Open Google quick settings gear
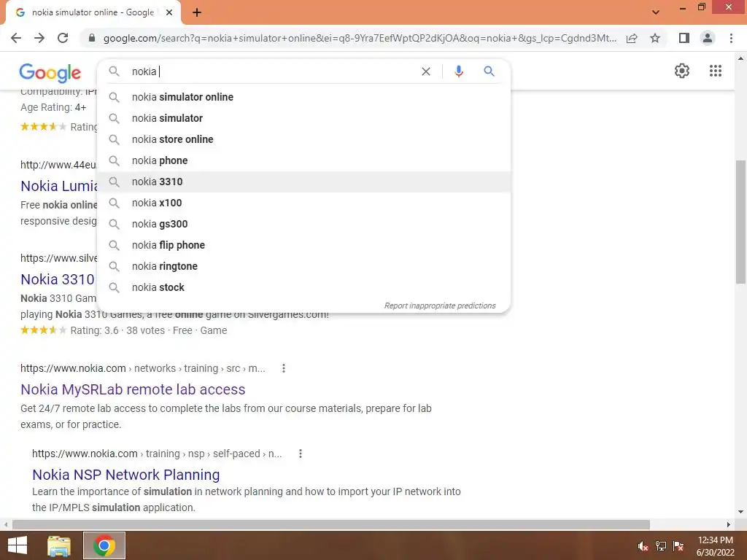 682,71
